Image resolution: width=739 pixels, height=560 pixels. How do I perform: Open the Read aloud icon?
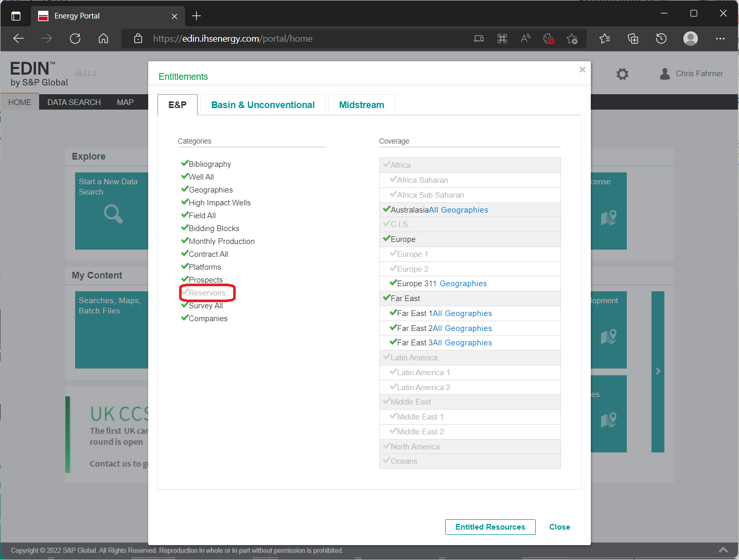(525, 39)
